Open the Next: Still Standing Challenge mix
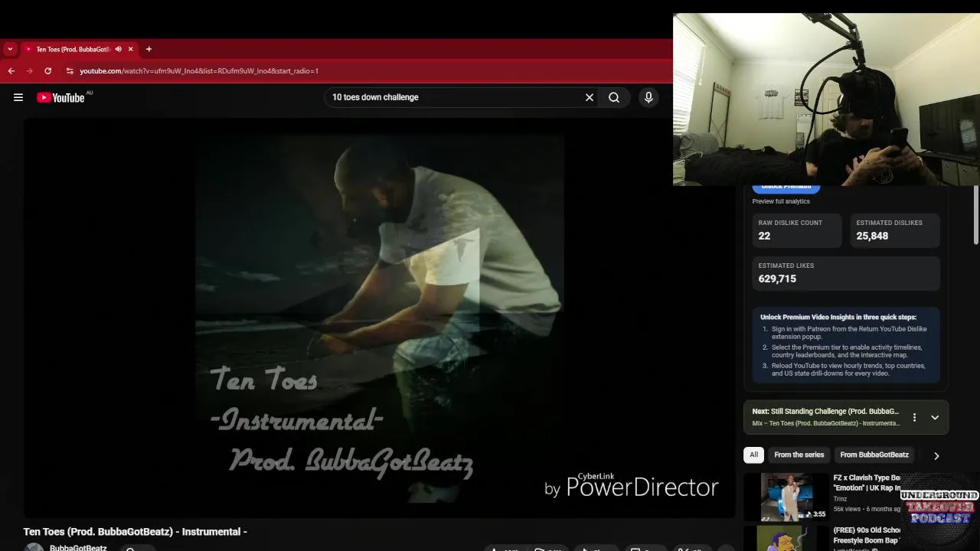 (825, 412)
